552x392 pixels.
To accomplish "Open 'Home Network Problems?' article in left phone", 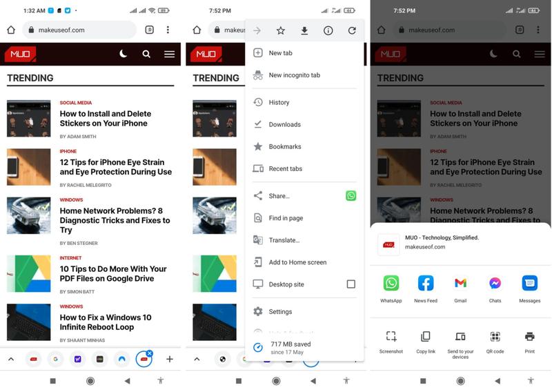I will (115, 220).
